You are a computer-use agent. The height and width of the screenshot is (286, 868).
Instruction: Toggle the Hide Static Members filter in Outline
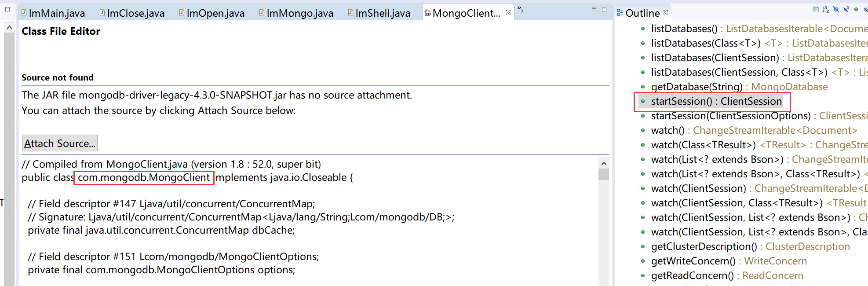846,10
